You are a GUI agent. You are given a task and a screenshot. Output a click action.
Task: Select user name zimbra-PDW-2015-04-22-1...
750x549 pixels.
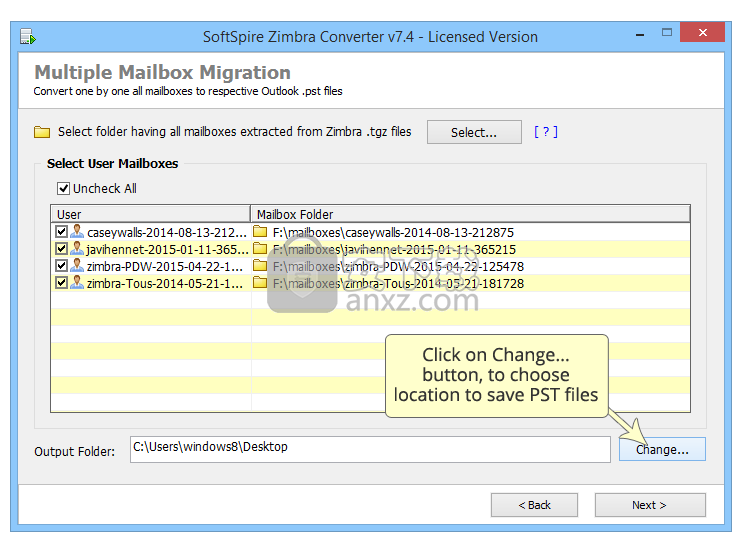pyautogui.click(x=165, y=266)
